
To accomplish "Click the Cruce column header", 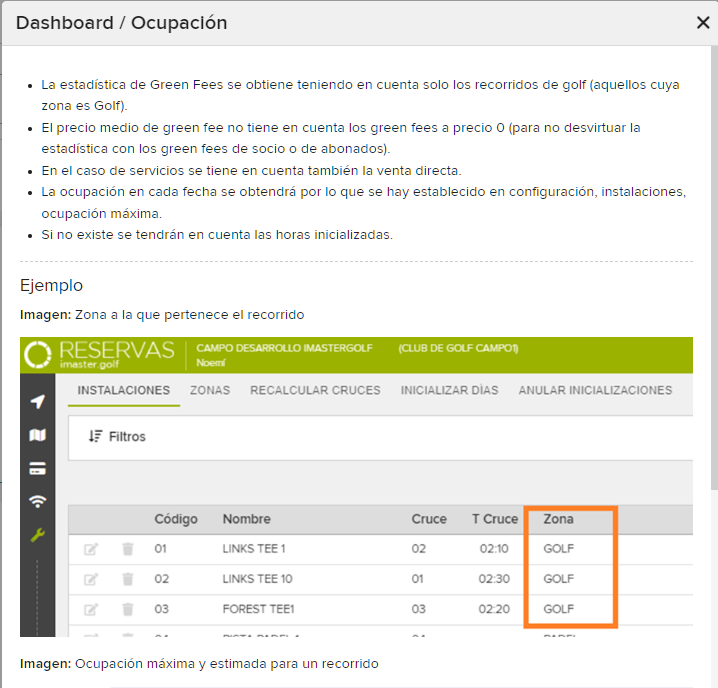I will point(429,519).
